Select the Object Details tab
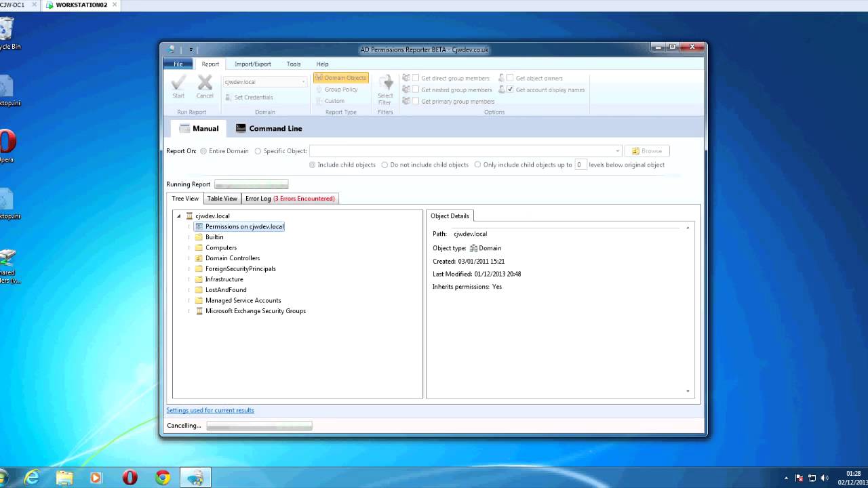 [450, 216]
